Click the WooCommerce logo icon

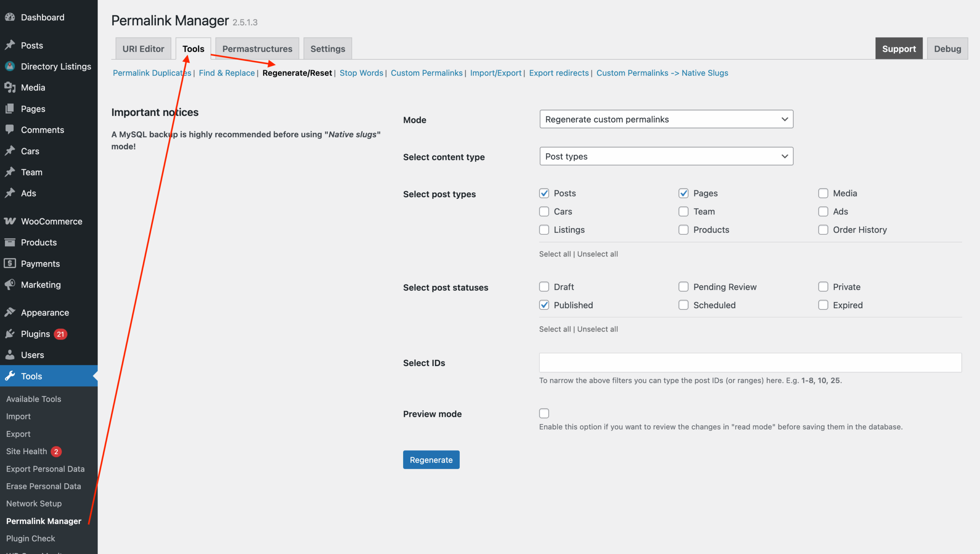pyautogui.click(x=10, y=221)
